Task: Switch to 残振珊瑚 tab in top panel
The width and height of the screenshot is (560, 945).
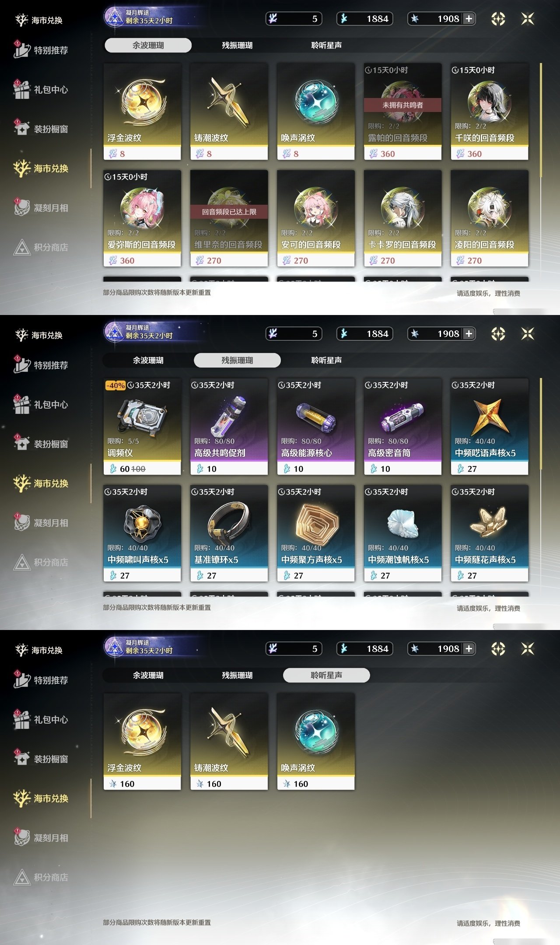Action: point(237,45)
